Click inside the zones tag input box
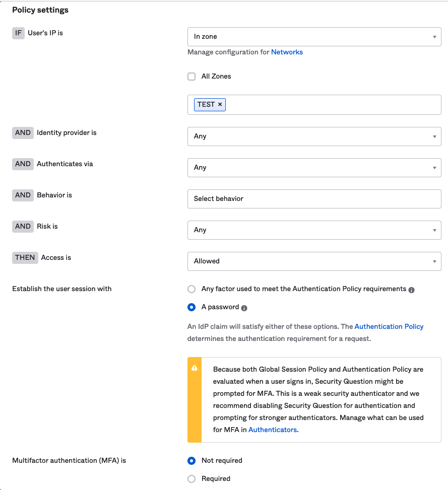Screen dimensions: 448x490 pyautogui.click(x=333, y=105)
